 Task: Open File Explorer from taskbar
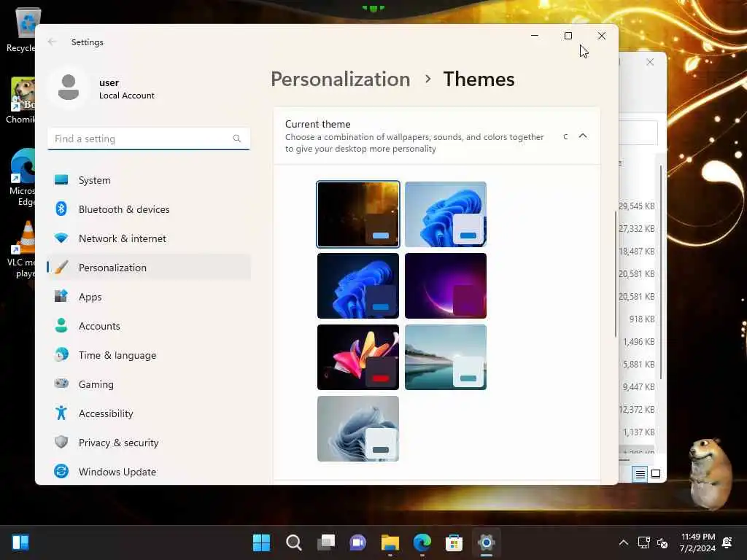pos(390,542)
